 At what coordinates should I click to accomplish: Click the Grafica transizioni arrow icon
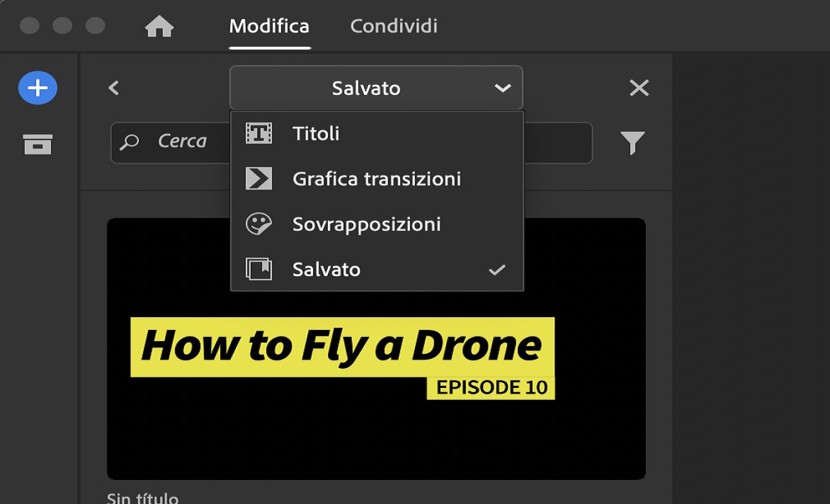(259, 179)
